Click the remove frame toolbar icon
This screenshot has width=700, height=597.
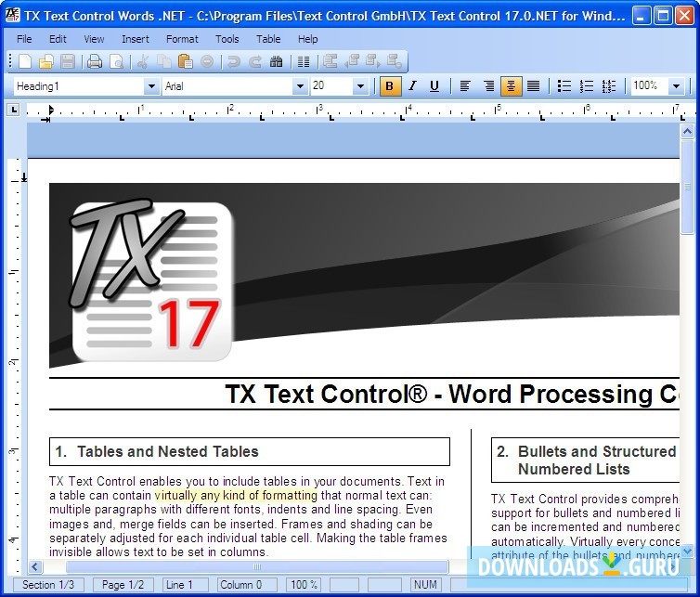pyautogui.click(x=395, y=61)
